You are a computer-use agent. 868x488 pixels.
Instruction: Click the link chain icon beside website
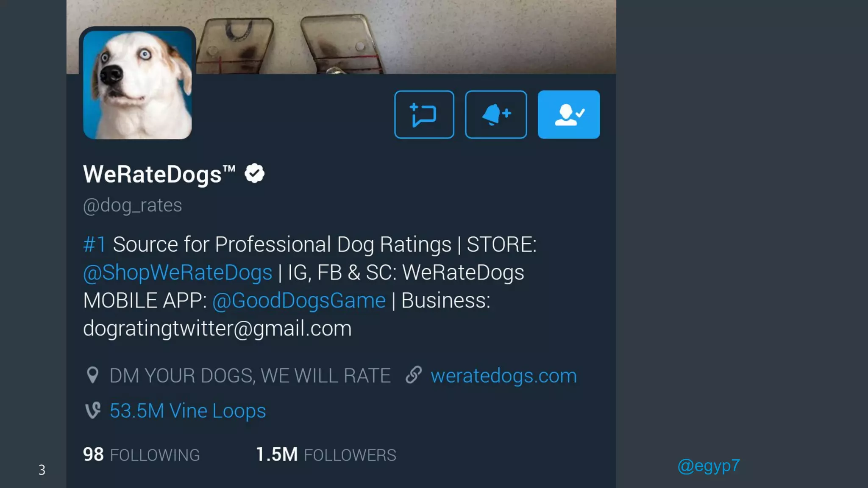(x=414, y=375)
